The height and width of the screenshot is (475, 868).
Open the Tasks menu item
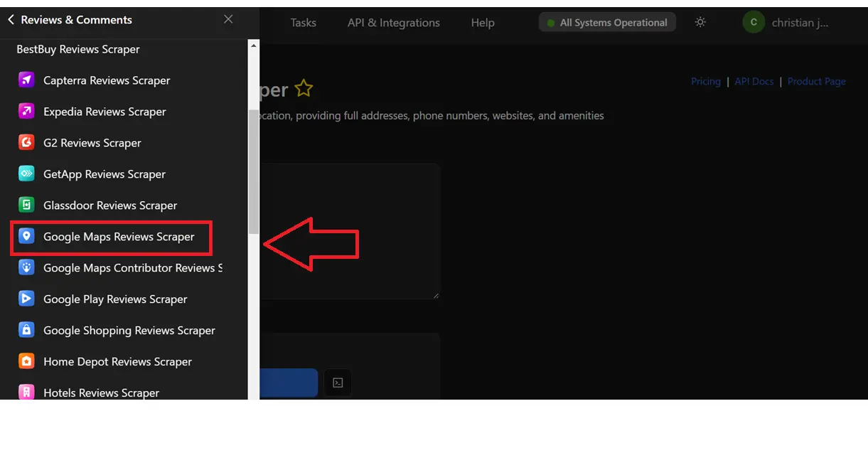tap(303, 23)
